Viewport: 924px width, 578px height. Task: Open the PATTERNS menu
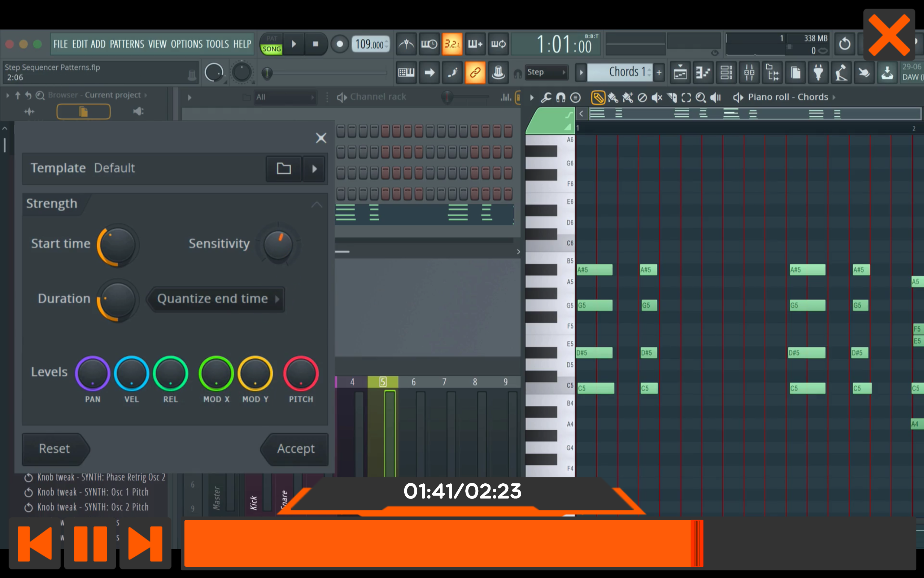(x=127, y=44)
